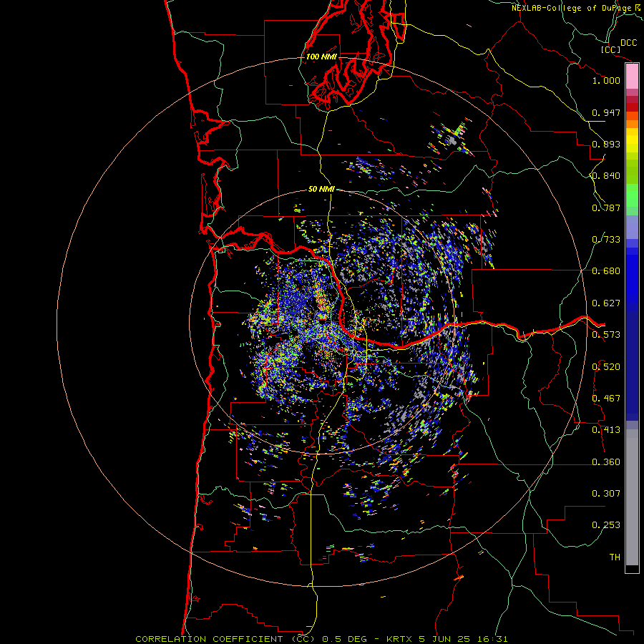Pick the dark red color bar segment

click(632, 107)
